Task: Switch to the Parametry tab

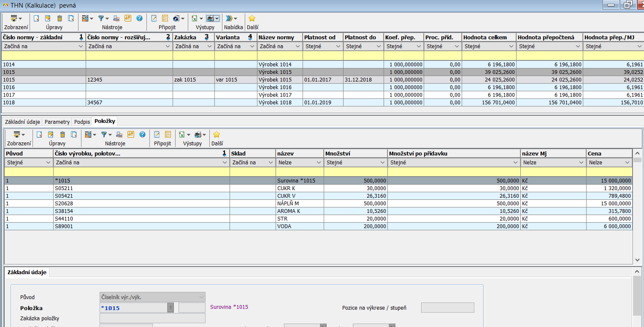Action: pos(57,122)
